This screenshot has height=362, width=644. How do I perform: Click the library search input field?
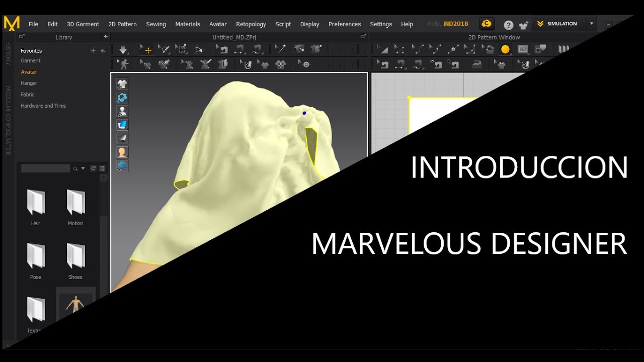tap(46, 168)
